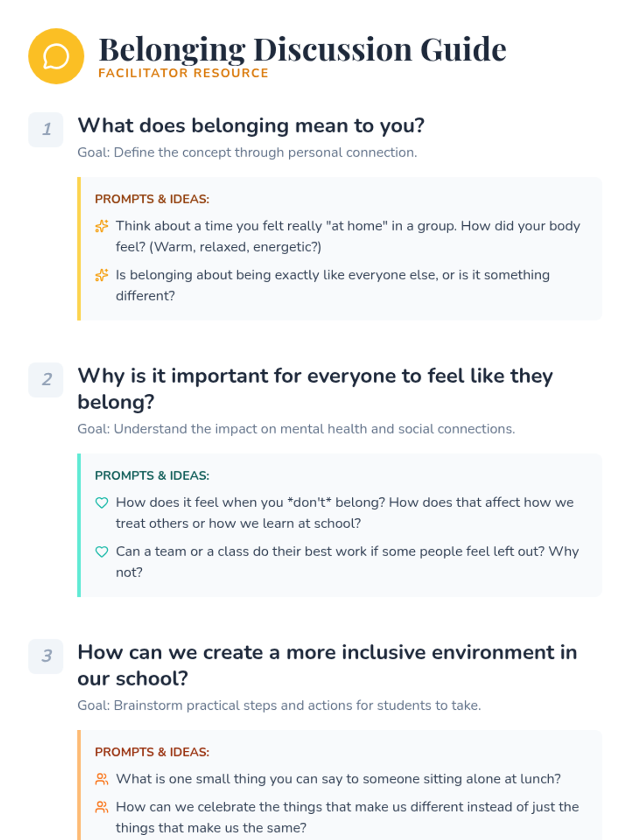Click the yellow chat bubble logo

coord(56,56)
